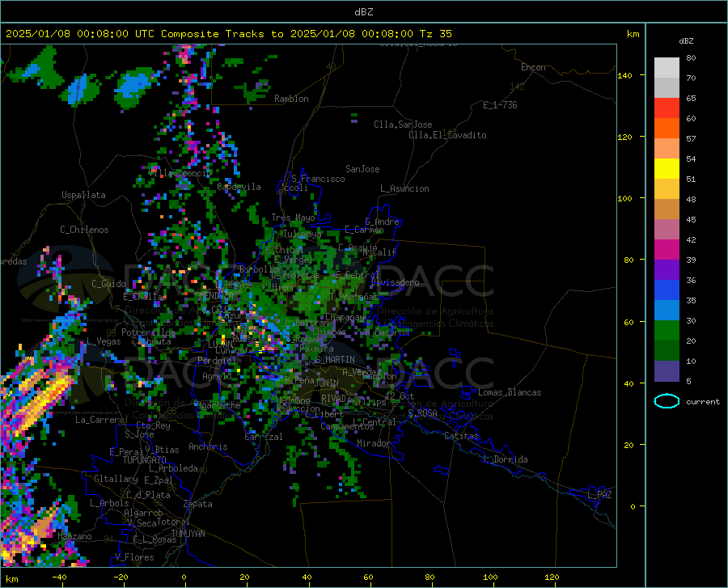Screen dimensions: 728x588
Task: Click the dBZ title at top
Action: coord(363,11)
